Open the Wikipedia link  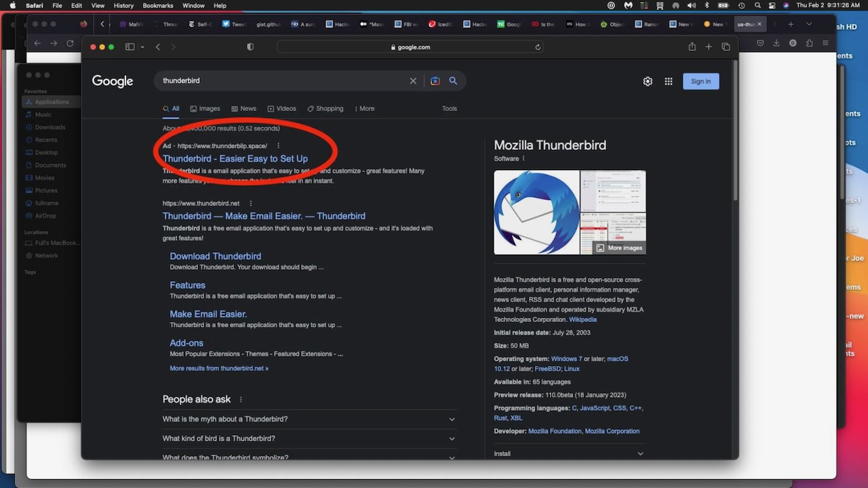pyautogui.click(x=583, y=320)
